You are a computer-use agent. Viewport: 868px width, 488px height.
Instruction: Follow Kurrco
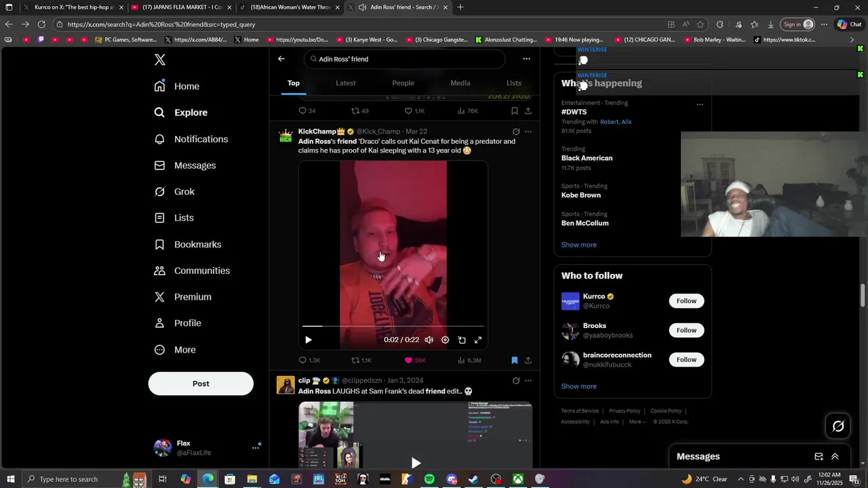[686, 301]
